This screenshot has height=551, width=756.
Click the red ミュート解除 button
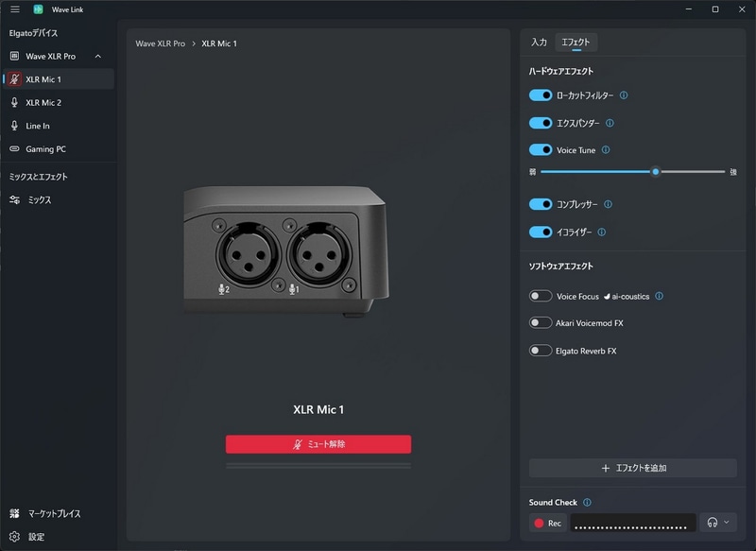click(318, 444)
